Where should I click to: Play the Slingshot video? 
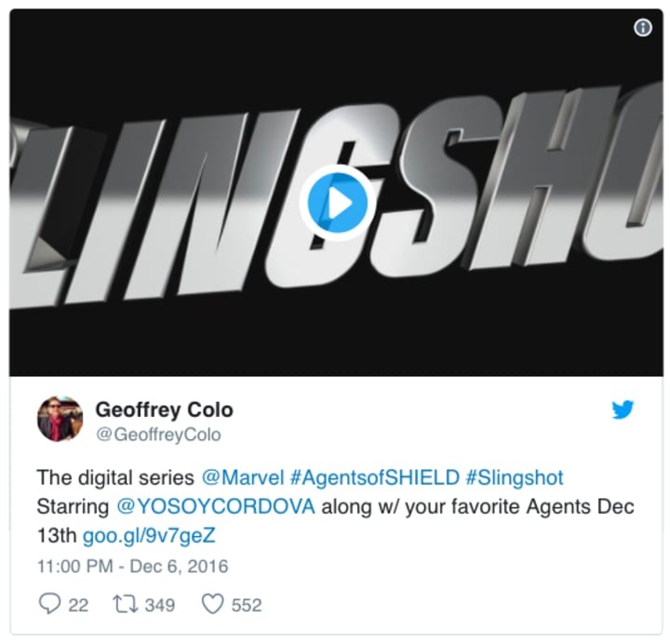click(x=337, y=203)
